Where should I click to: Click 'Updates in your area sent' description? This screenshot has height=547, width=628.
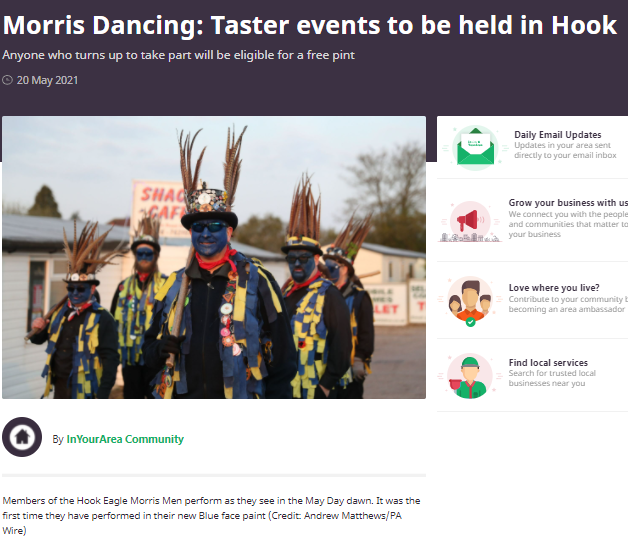[565, 150]
